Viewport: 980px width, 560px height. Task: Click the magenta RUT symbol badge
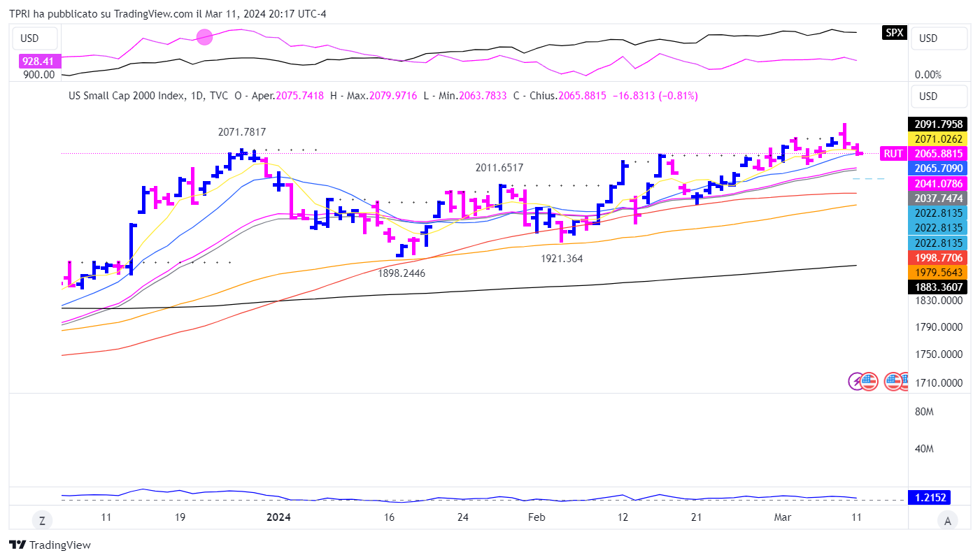pyautogui.click(x=893, y=154)
